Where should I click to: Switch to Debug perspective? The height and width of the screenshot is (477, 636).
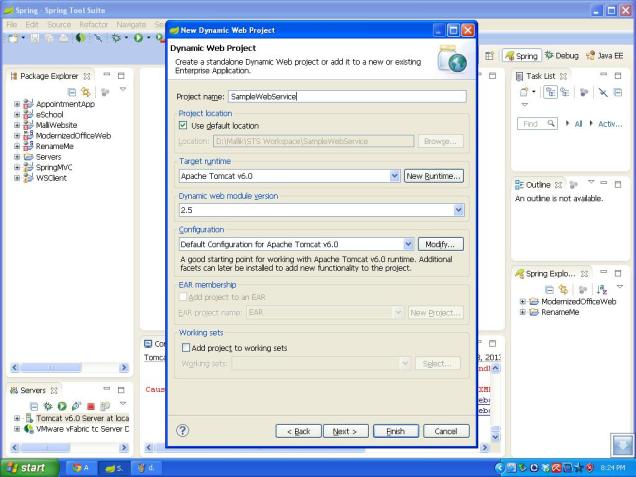(562, 56)
